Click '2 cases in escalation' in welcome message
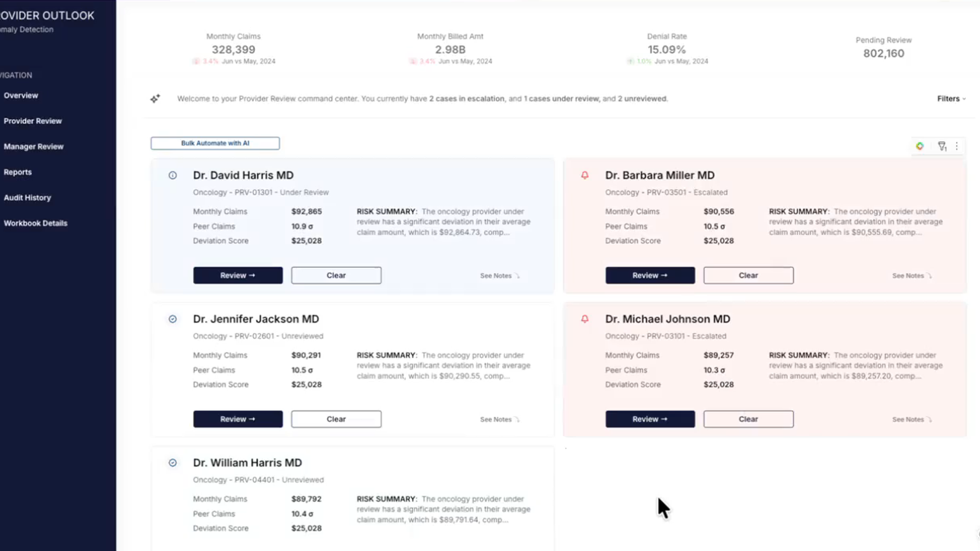 point(467,99)
